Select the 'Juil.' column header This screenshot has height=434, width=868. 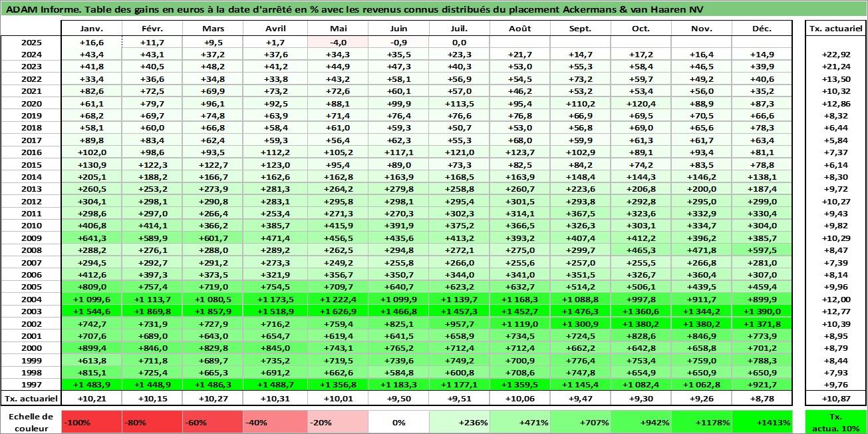tap(459, 29)
